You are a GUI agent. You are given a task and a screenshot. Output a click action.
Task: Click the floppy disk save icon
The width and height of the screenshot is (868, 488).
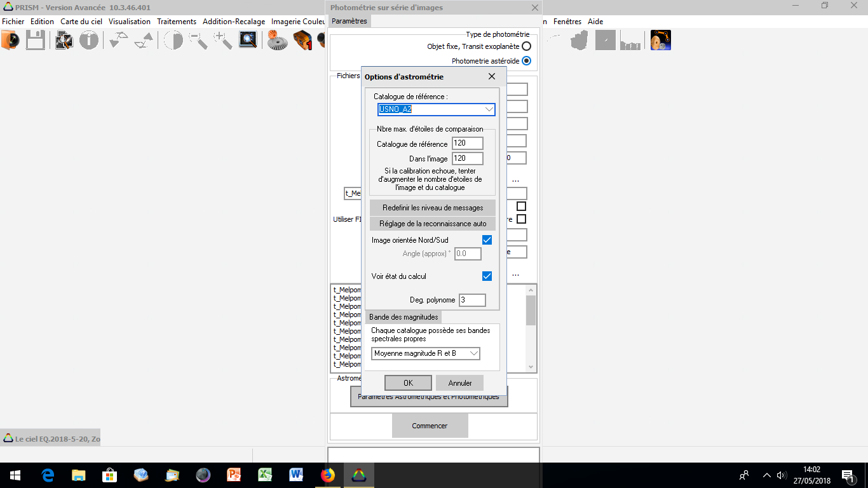point(35,41)
